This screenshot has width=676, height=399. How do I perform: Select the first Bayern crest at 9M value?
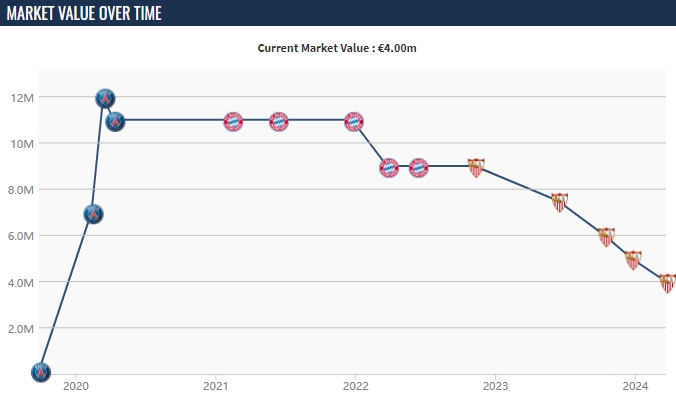tap(389, 168)
